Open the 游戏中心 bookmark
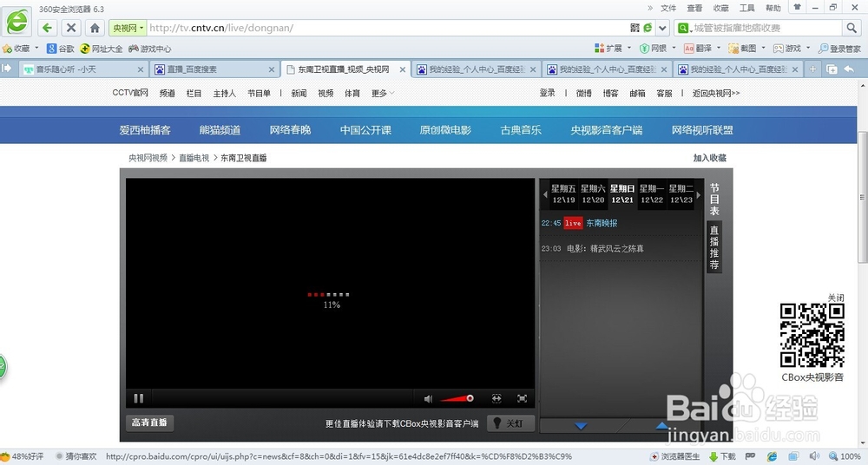The image size is (868, 465). (x=150, y=49)
